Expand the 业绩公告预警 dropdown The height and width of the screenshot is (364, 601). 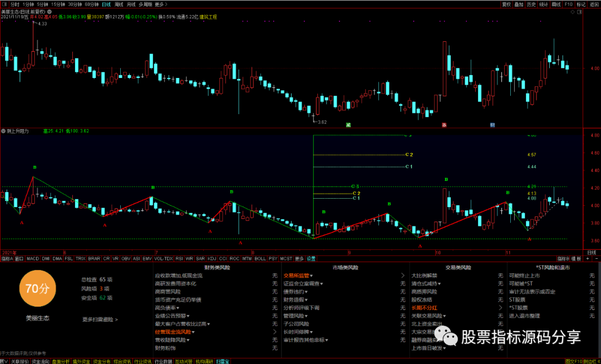pos(172,316)
